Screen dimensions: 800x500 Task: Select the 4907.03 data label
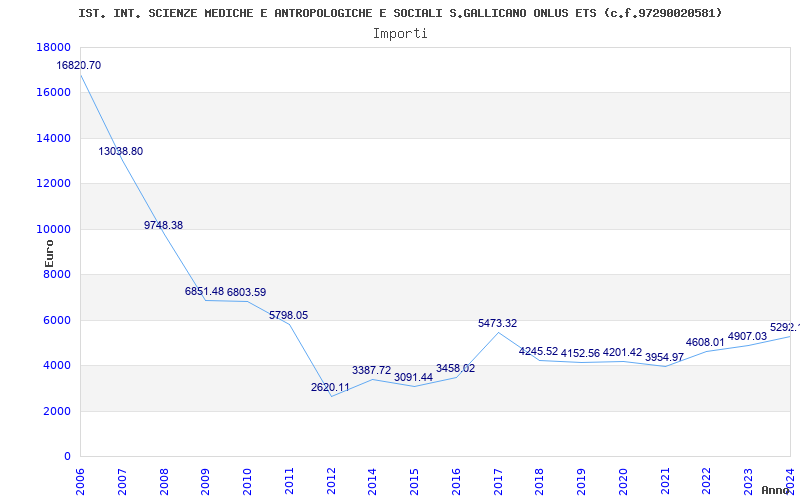747,336
